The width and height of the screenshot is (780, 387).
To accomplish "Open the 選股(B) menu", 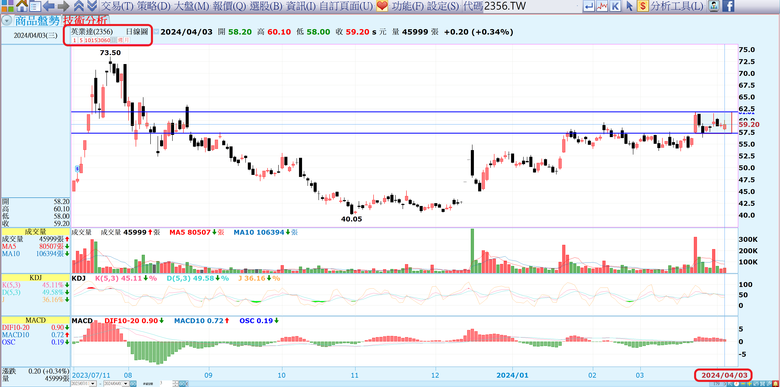I will (265, 6).
